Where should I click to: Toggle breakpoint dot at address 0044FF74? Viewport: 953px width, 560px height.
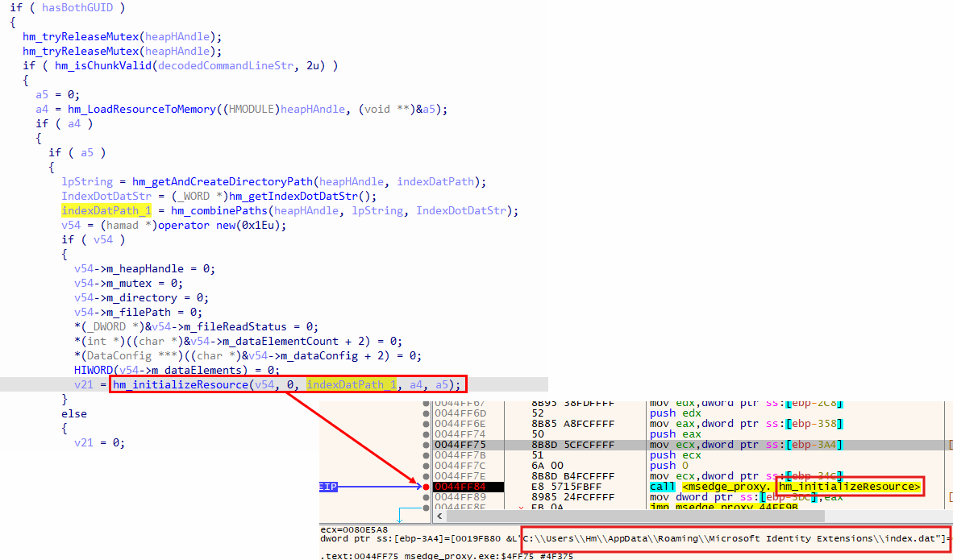426,434
